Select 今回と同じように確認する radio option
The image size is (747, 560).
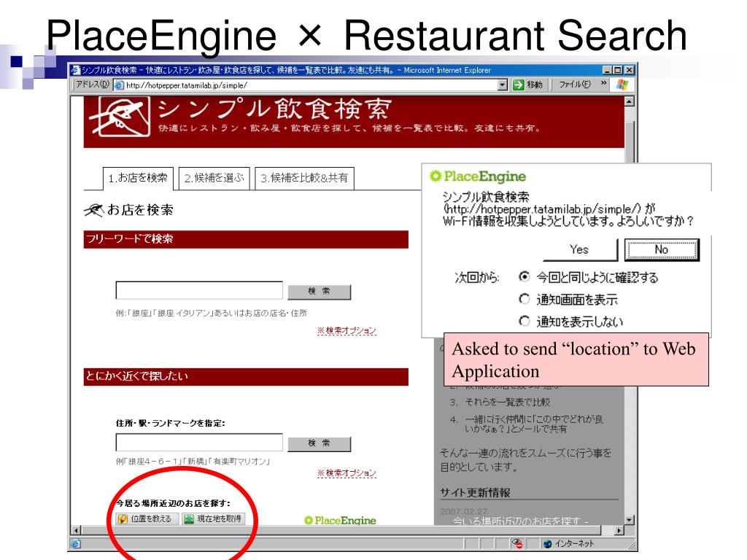(525, 276)
